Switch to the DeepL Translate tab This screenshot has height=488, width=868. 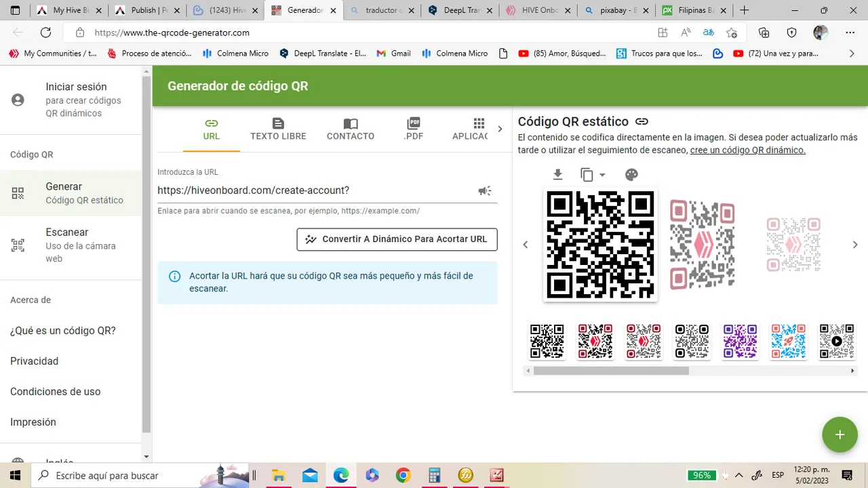coord(460,10)
